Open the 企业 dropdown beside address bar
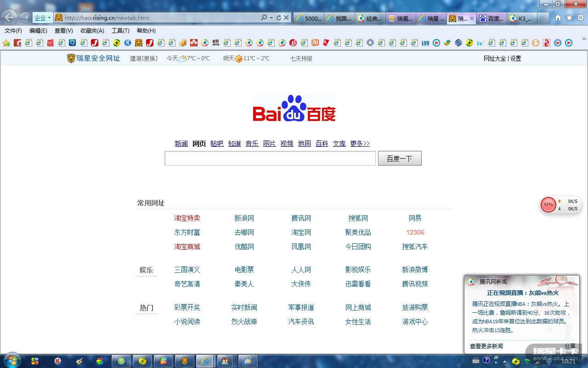Viewport: 588px width, 368px height. coord(42,18)
